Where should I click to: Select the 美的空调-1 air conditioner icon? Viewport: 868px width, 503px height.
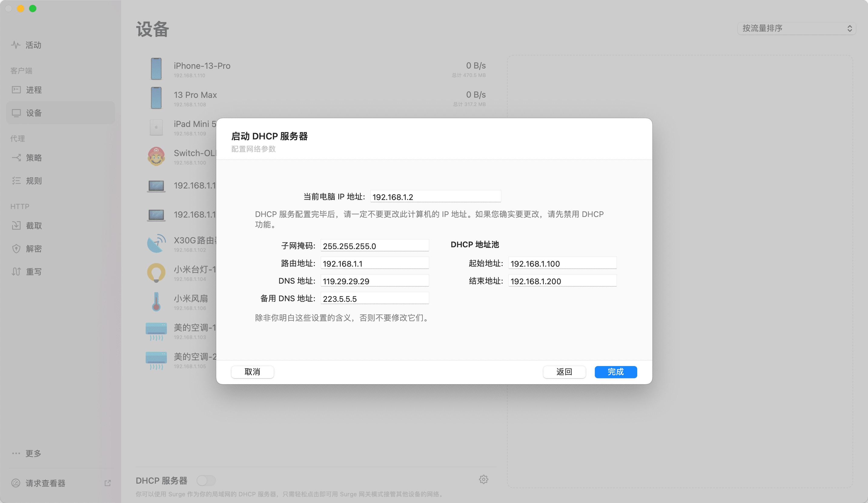(156, 331)
